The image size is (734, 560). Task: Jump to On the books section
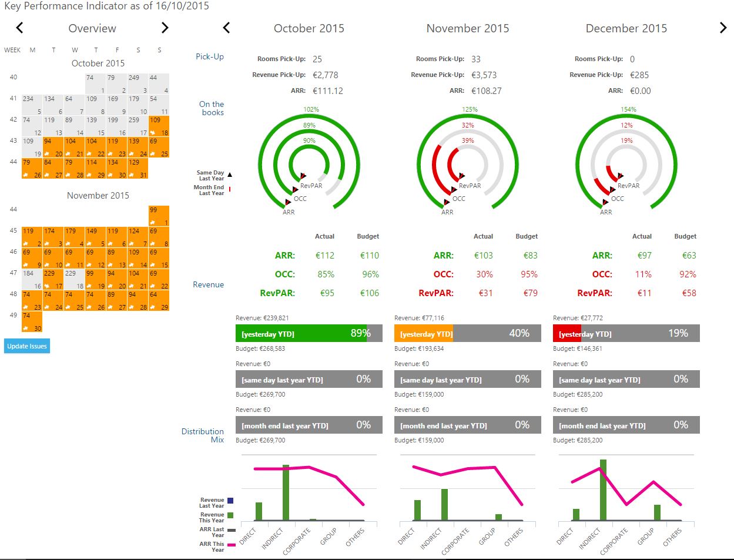pos(212,108)
